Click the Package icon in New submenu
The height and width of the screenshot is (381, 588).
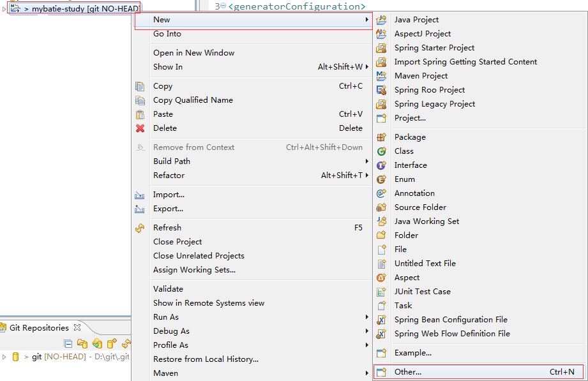click(381, 137)
